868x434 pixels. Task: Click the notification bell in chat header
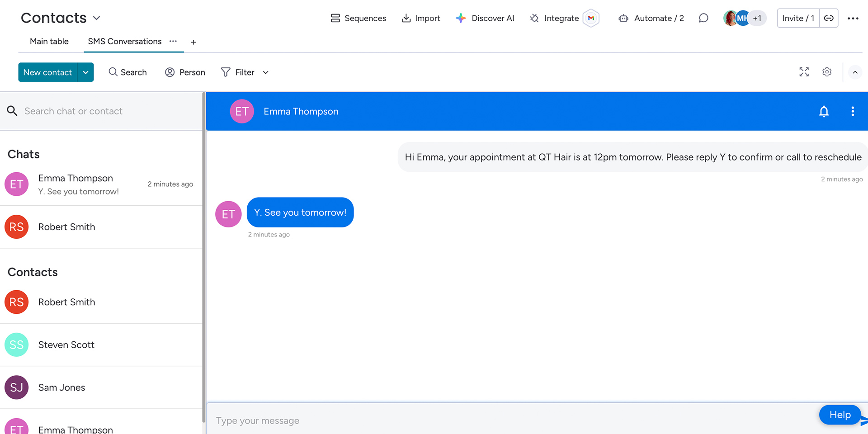tap(824, 111)
